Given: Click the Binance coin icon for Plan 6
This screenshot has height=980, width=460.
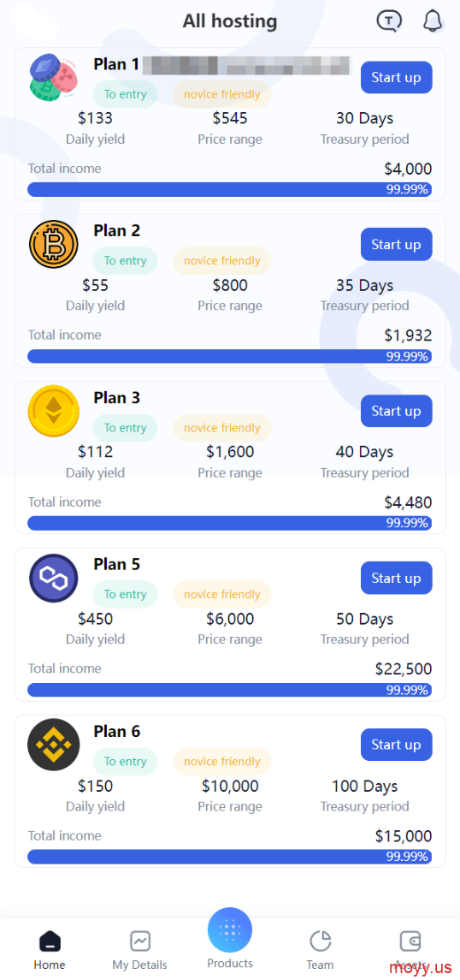Looking at the screenshot, I should pos(53,745).
